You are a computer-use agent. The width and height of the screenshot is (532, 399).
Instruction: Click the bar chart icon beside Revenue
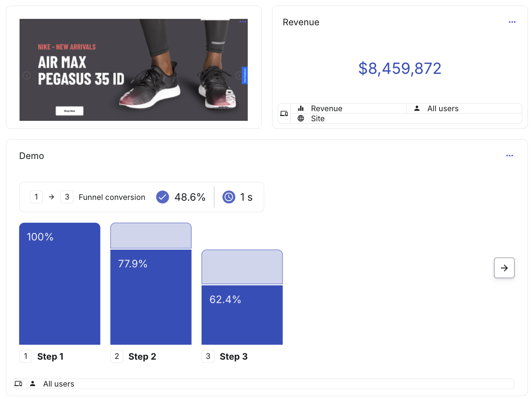point(301,108)
